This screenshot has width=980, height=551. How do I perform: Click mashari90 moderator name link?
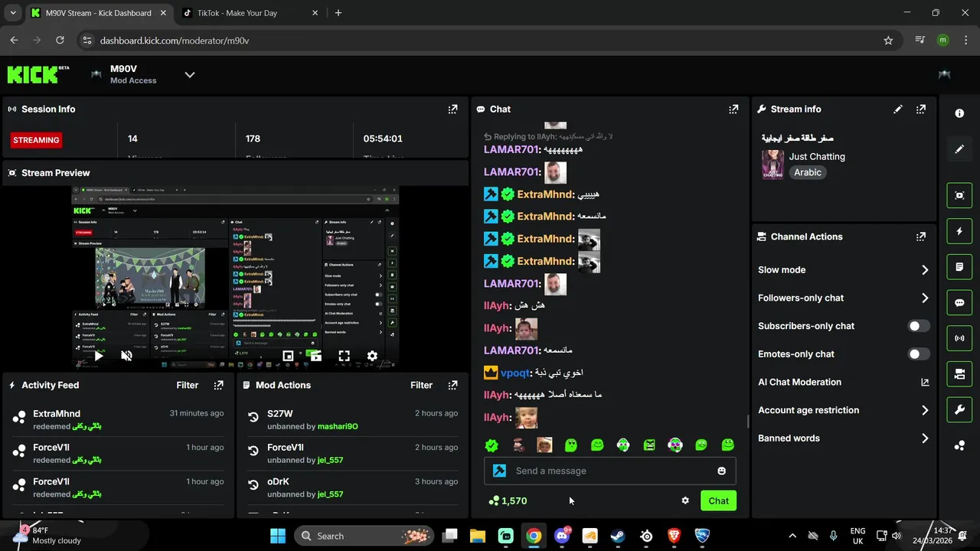tap(338, 426)
